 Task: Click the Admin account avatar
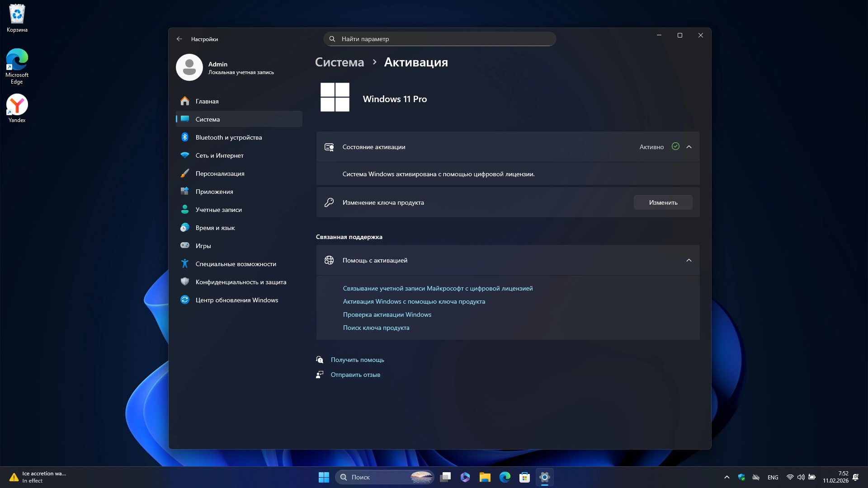tap(189, 68)
